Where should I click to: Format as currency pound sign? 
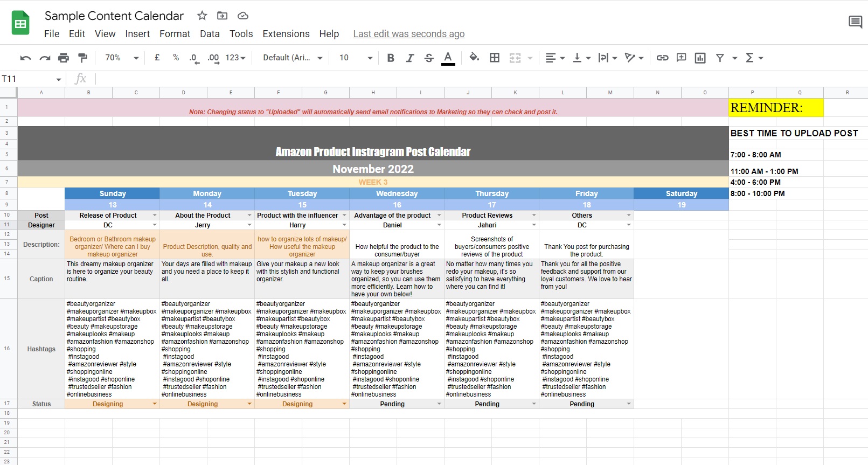point(157,57)
